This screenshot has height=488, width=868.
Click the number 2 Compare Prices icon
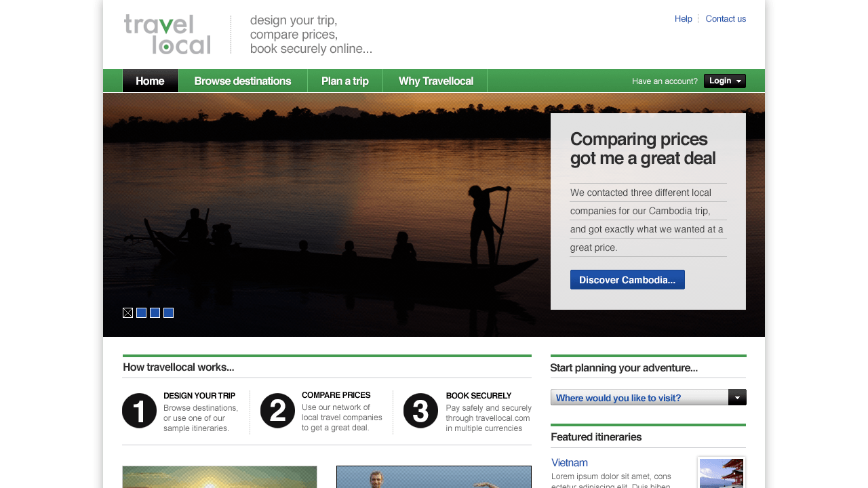point(277,411)
